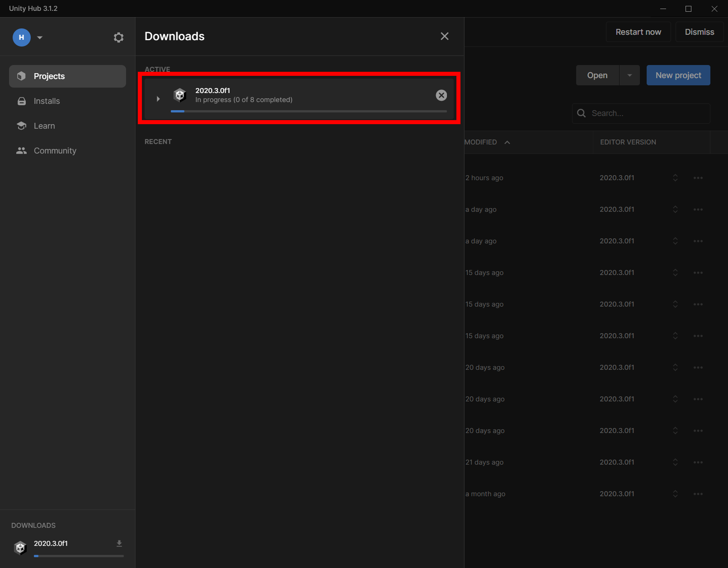
Task: Change editor version for '21 days ago' project
Action: pyautogui.click(x=675, y=462)
